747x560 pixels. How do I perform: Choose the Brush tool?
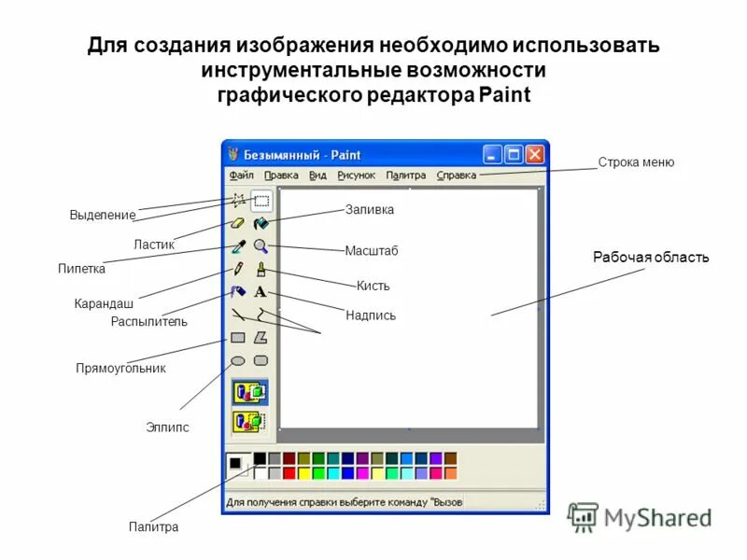pyautogui.click(x=261, y=269)
